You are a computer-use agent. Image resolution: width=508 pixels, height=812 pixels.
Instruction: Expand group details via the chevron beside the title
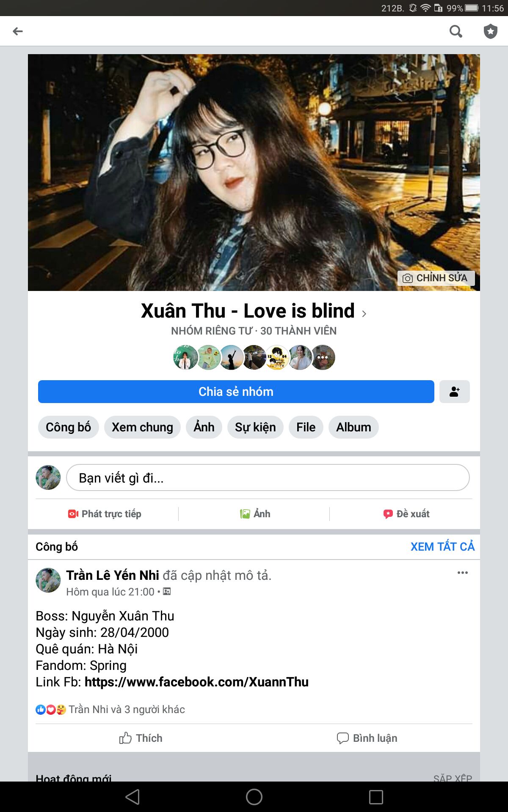click(x=364, y=313)
